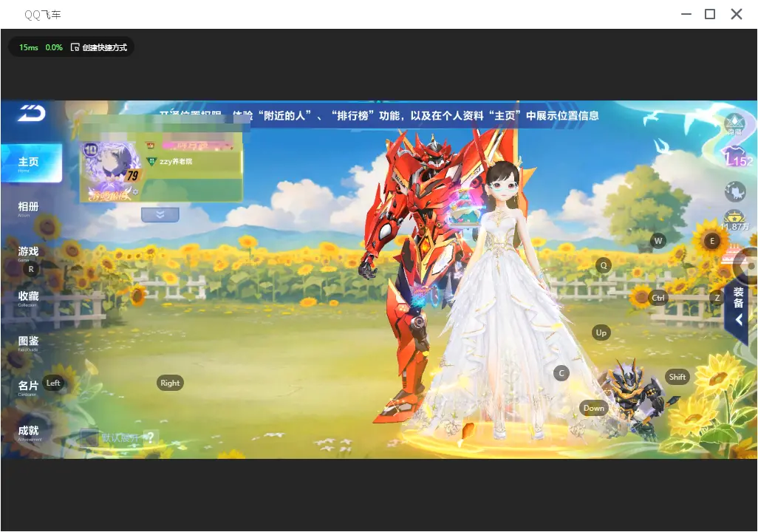The image size is (758, 532).
Task: Click the birthday cake icon
Action: coord(734,253)
